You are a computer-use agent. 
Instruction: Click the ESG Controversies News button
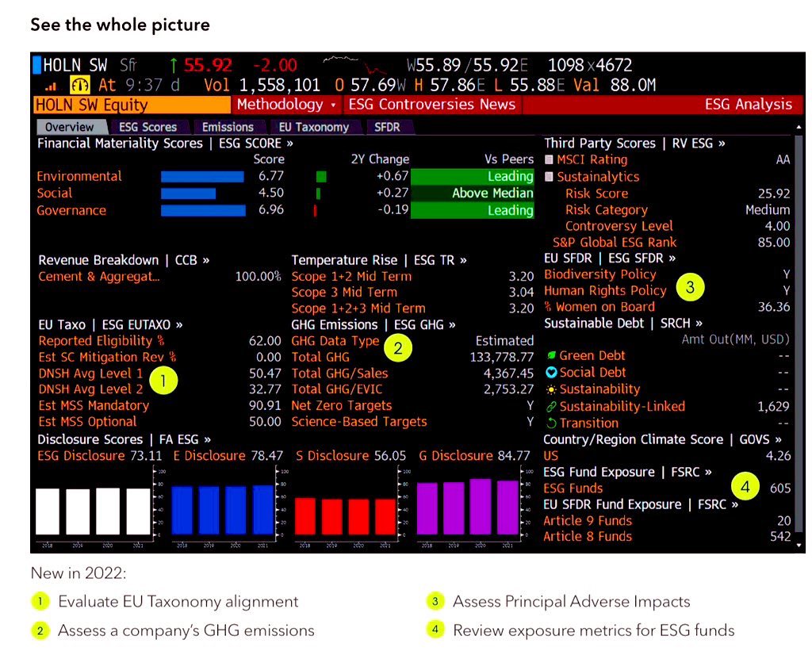point(432,105)
